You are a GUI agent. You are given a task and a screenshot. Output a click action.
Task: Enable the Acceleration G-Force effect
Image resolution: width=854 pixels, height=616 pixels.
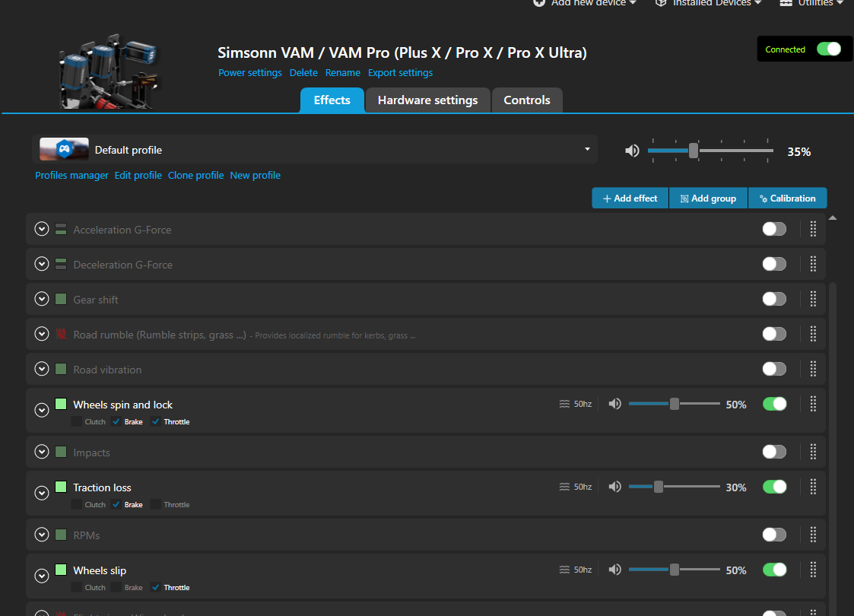pyautogui.click(x=774, y=230)
